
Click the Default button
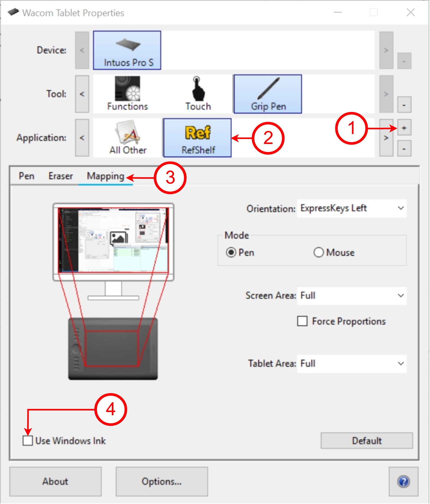click(366, 441)
